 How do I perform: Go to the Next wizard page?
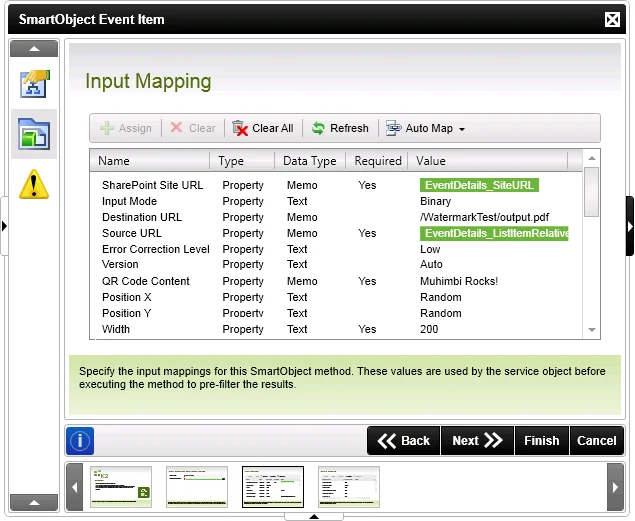(x=477, y=441)
